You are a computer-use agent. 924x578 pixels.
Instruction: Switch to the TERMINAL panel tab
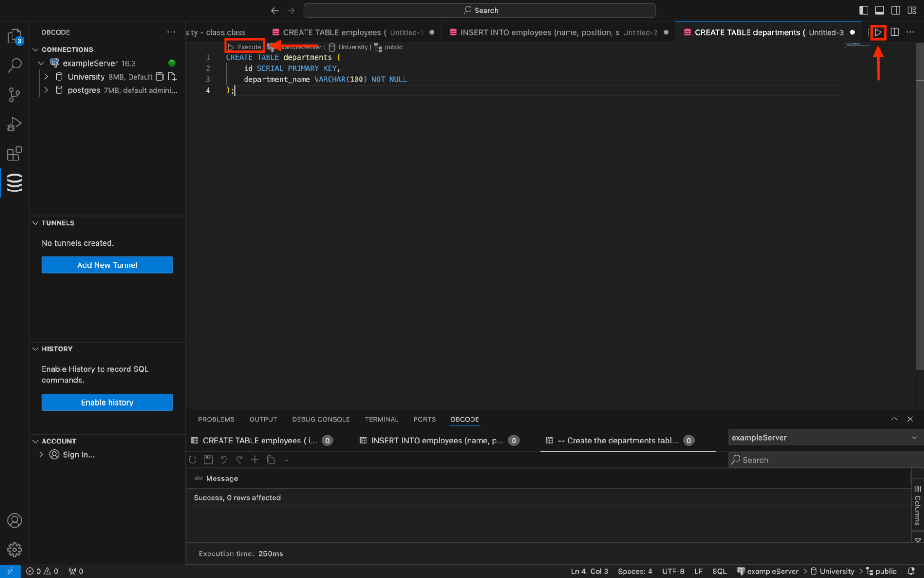coord(381,419)
